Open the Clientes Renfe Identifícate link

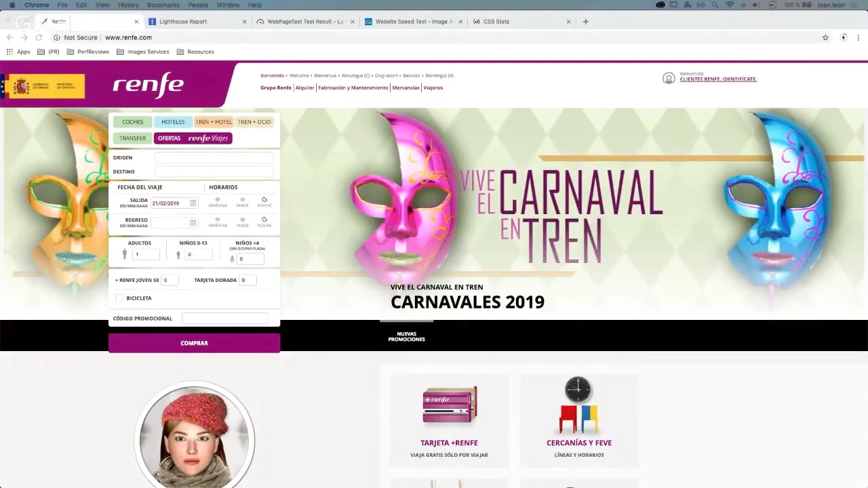coord(718,79)
